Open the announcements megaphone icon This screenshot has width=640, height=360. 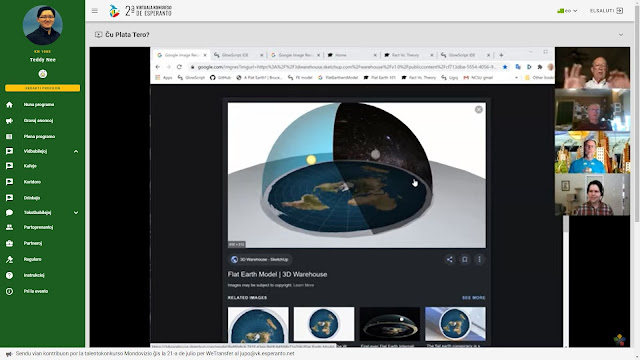tap(9, 121)
